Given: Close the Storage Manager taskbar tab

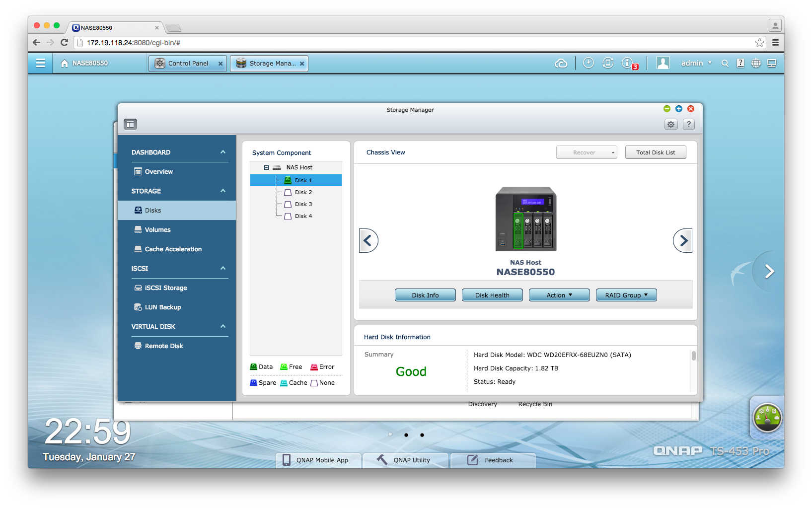Looking at the screenshot, I should [302, 64].
